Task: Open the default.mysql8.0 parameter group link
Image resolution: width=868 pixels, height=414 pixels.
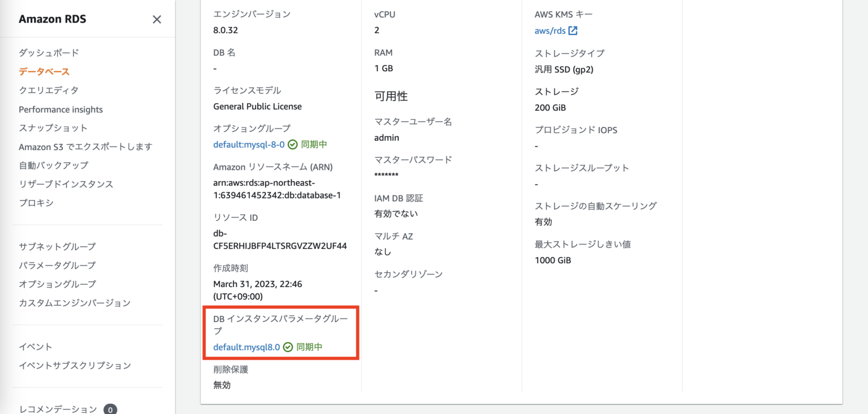Action: [x=245, y=347]
